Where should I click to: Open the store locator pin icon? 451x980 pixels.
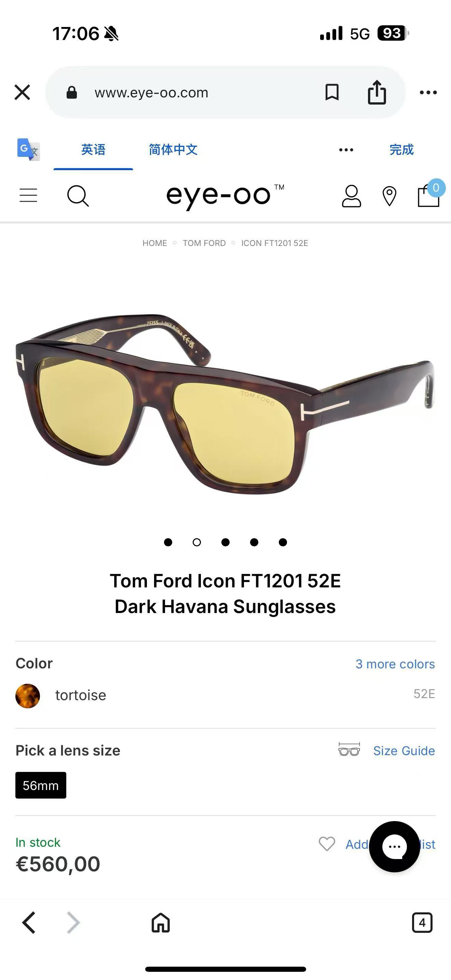(389, 196)
